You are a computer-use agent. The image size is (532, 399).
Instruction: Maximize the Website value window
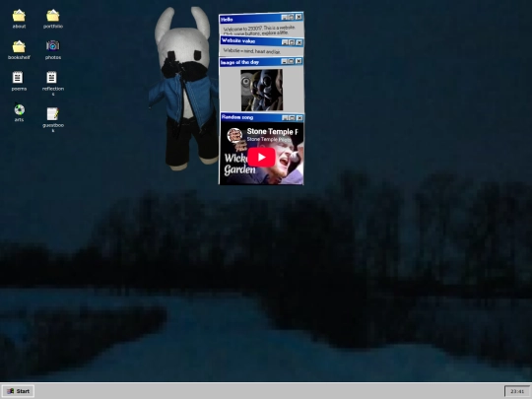(292, 42)
